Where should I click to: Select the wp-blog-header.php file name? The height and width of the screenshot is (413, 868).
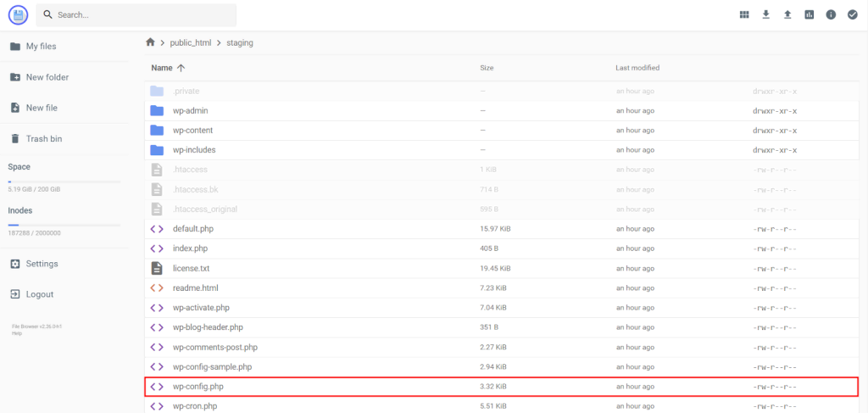click(209, 327)
